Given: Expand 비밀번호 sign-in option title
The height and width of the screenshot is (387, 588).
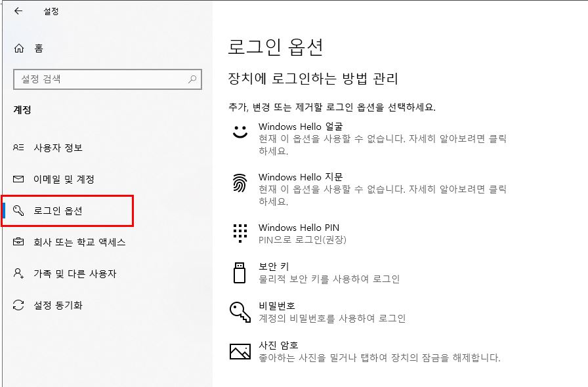Looking at the screenshot, I should pos(277,306).
